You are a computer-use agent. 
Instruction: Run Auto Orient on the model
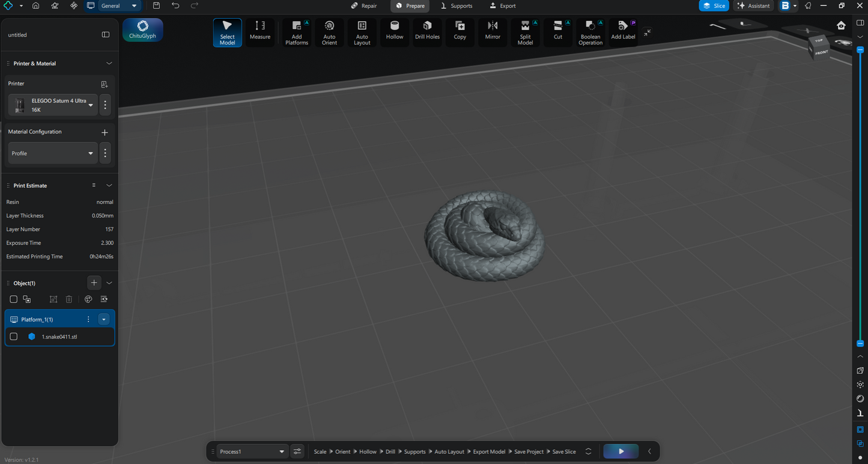click(x=329, y=32)
